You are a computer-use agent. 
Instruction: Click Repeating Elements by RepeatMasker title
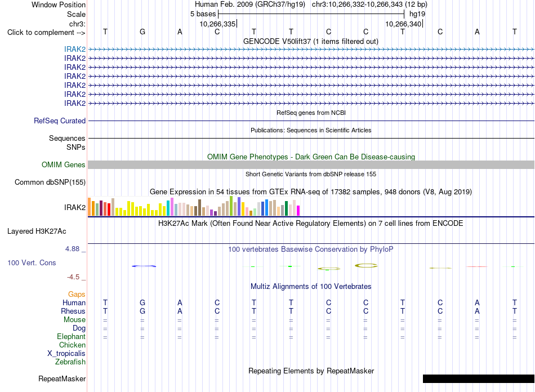point(311,371)
